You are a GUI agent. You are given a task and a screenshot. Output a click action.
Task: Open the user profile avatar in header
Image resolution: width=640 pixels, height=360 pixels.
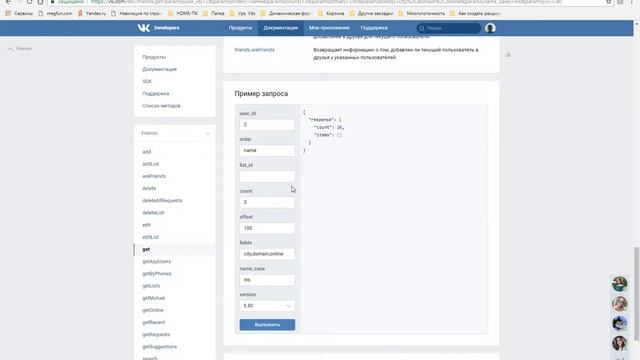[490, 28]
